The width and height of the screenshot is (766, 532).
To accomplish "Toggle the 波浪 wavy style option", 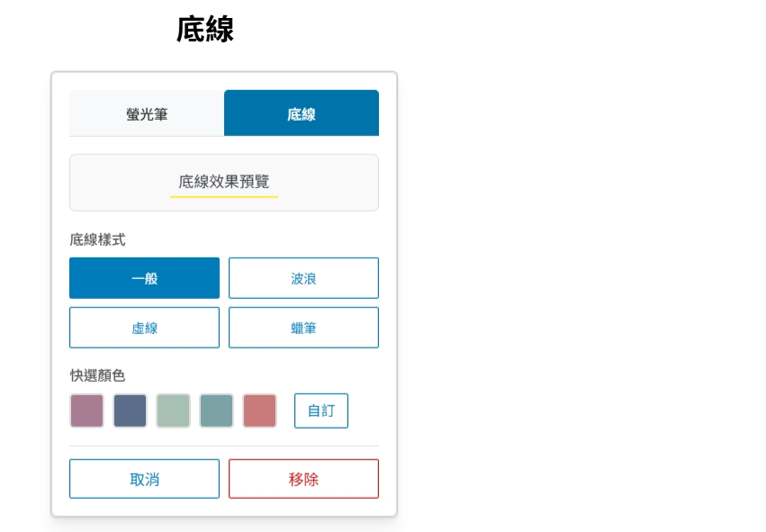I will point(304,277).
